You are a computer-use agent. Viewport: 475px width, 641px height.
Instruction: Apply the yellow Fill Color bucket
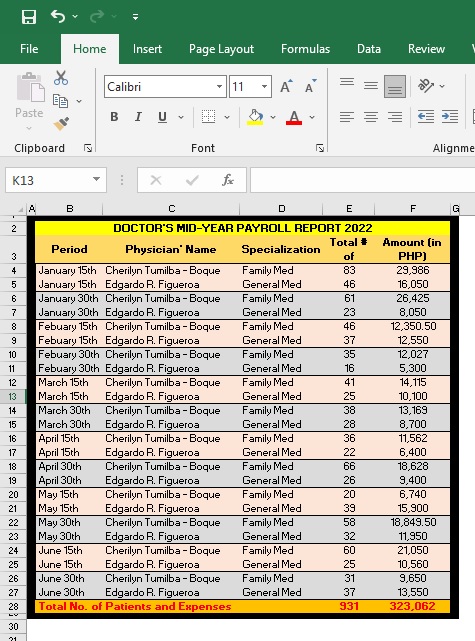255,117
